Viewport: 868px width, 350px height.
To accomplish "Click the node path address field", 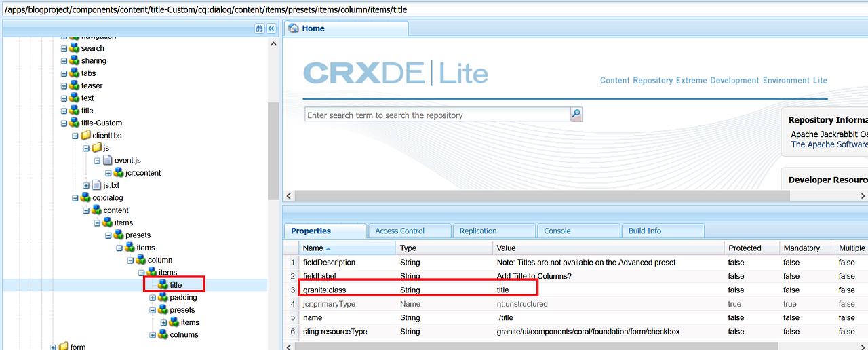I will 434,10.
